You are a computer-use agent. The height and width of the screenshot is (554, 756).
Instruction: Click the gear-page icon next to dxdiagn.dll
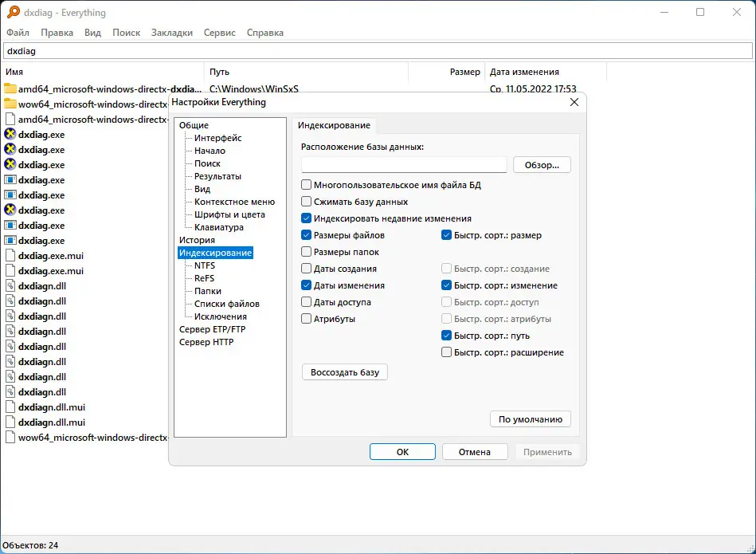[10, 285]
